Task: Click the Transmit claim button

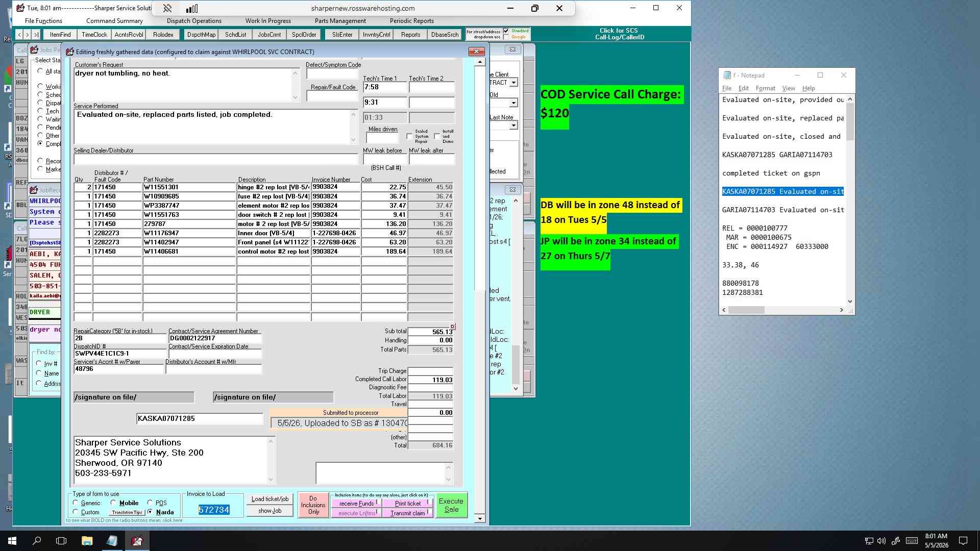Action: point(408,513)
